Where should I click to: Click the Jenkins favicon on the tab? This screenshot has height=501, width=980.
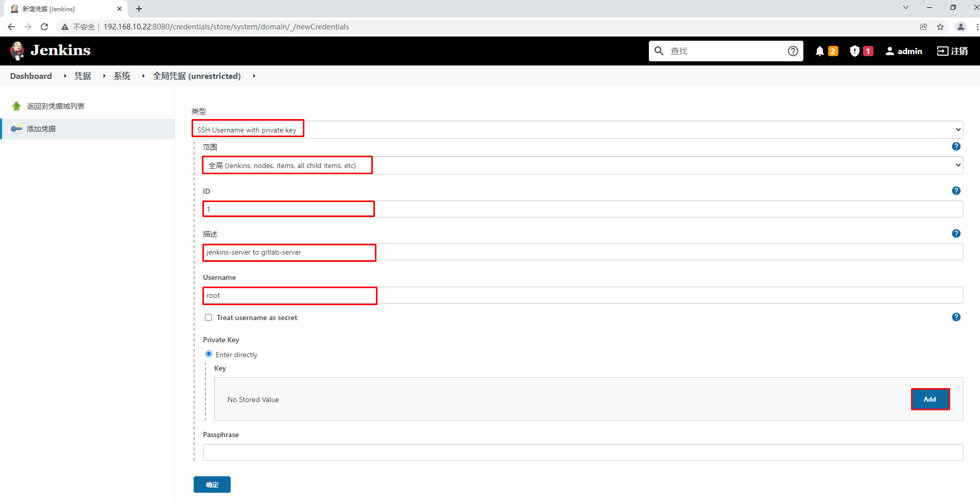[x=14, y=9]
